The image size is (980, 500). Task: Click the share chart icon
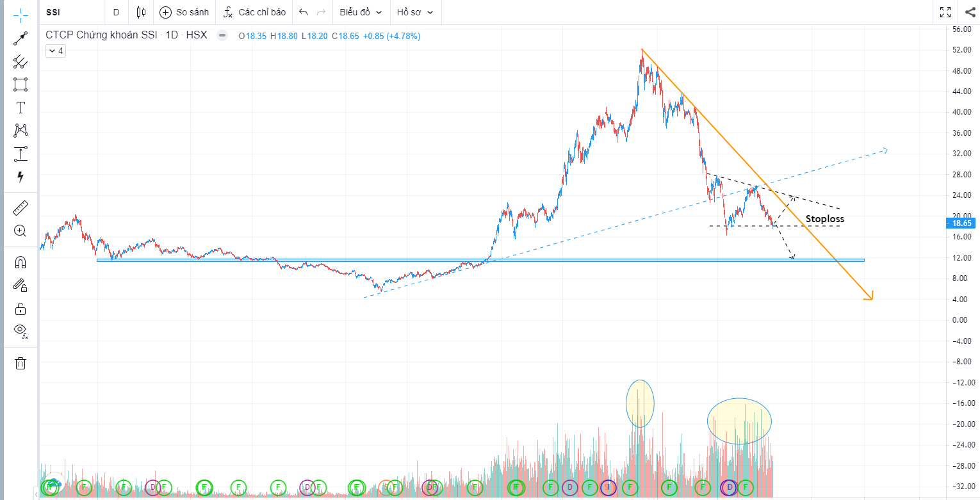pyautogui.click(x=970, y=12)
